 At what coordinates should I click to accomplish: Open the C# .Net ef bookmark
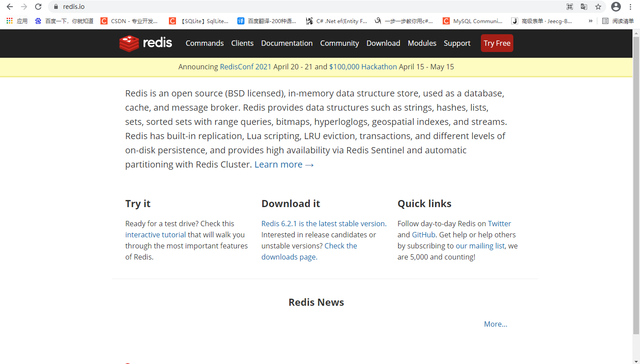click(336, 21)
